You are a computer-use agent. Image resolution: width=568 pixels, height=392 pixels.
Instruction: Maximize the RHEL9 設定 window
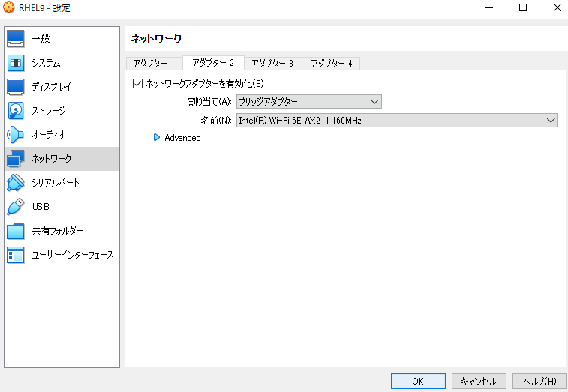click(x=523, y=7)
